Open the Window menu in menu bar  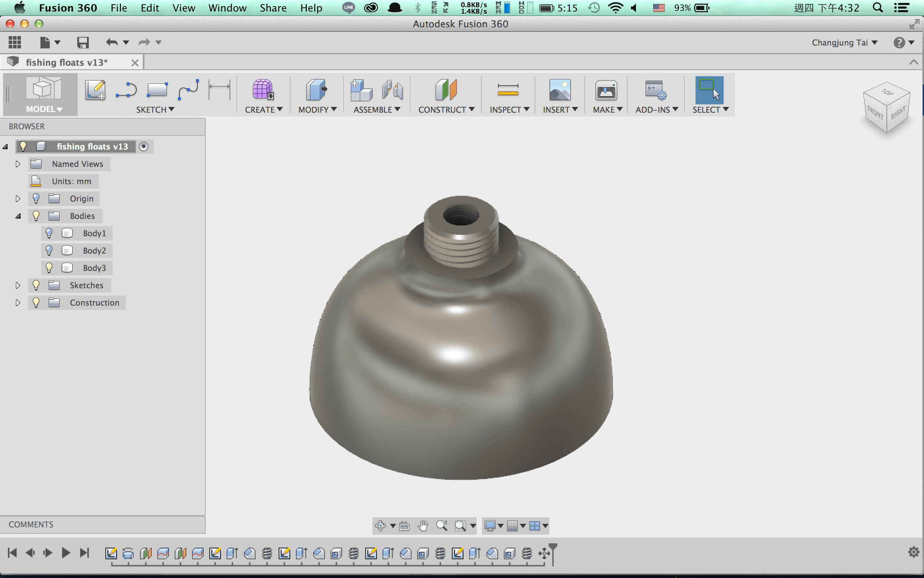coord(227,8)
